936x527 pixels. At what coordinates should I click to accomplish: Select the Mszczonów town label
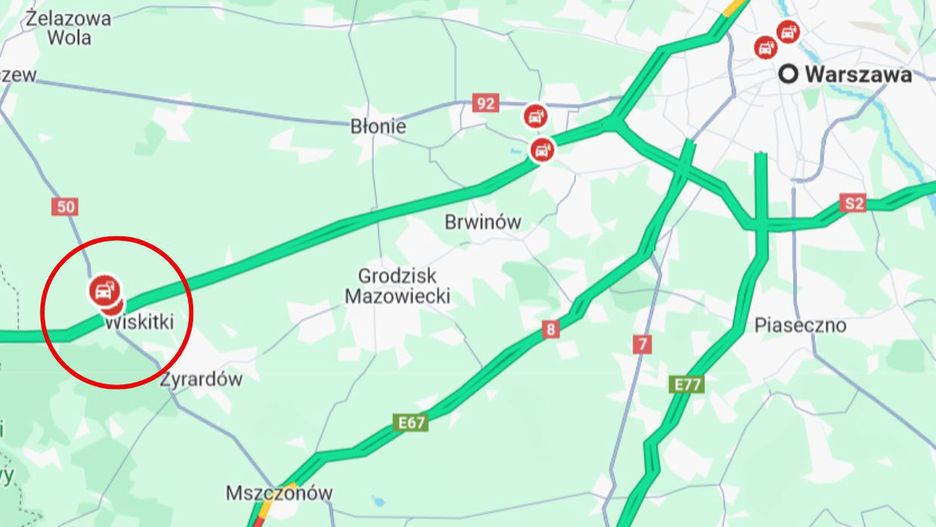click(x=279, y=494)
